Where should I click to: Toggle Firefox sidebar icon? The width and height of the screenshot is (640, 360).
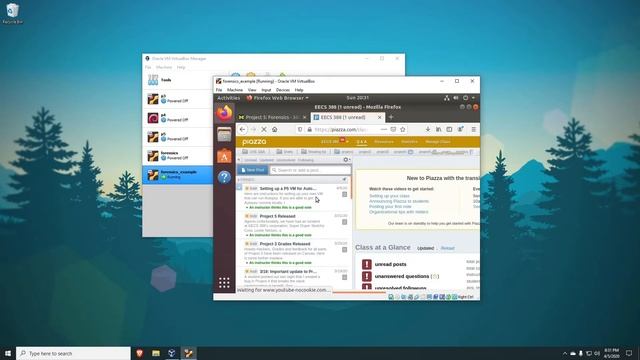tap(449, 129)
